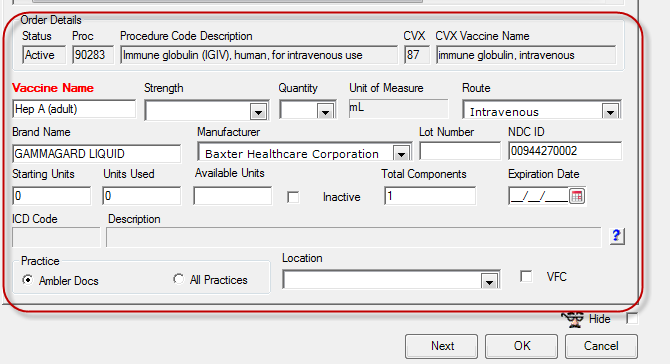
Task: Expand the Strength dropdown
Action: pos(258,112)
